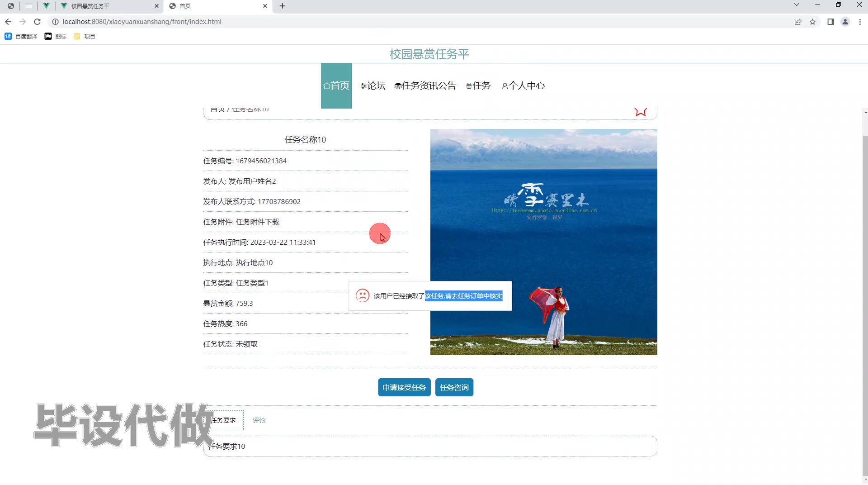Close the 首页 browser tab

(265, 6)
